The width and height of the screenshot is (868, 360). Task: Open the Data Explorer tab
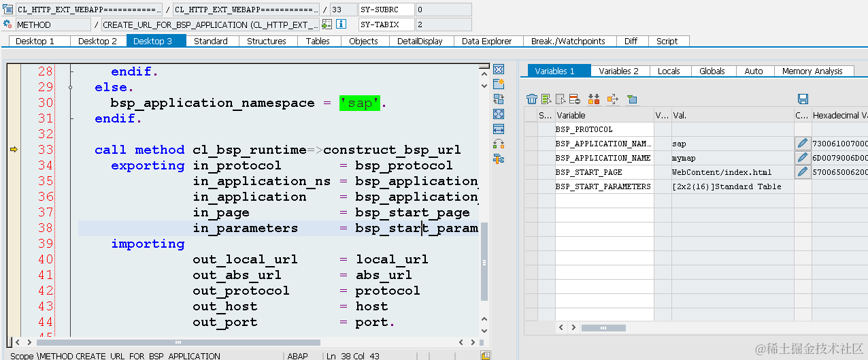487,41
